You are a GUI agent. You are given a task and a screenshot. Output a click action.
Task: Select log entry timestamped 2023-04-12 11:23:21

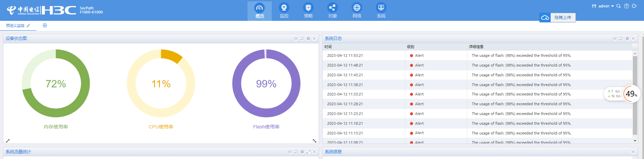[x=477, y=114]
